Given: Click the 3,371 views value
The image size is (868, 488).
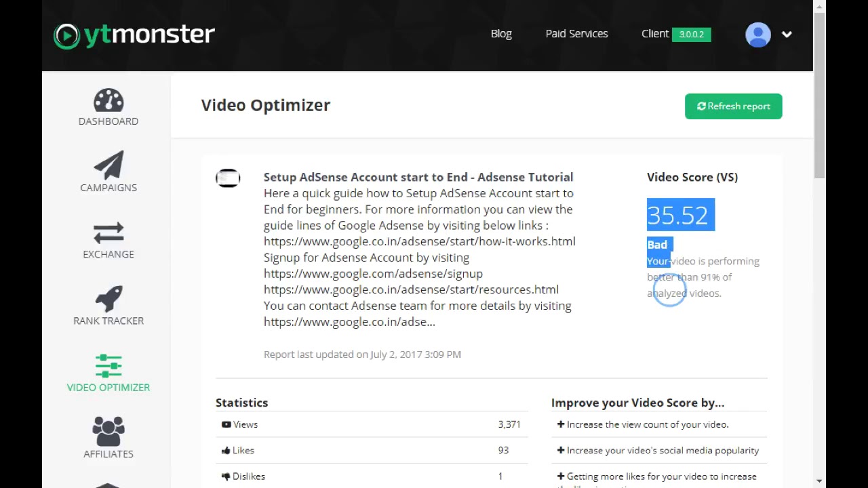Looking at the screenshot, I should tap(509, 424).
